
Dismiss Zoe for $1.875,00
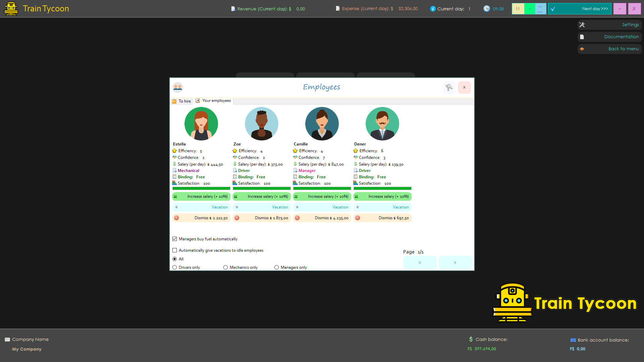point(261,218)
